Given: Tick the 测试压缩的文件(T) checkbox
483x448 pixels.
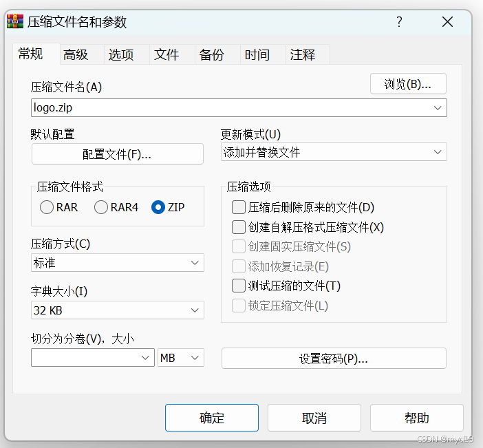Looking at the screenshot, I should 239,286.
